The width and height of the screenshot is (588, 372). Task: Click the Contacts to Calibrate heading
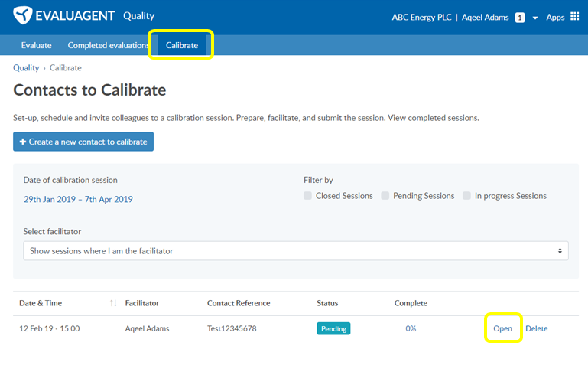[89, 90]
